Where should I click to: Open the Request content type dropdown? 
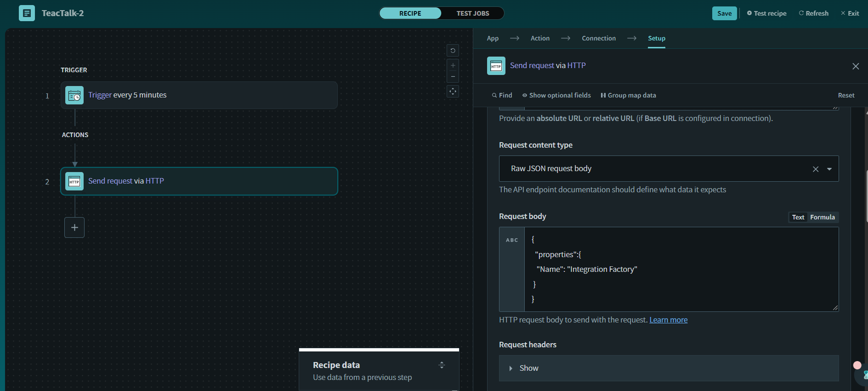[829, 169]
